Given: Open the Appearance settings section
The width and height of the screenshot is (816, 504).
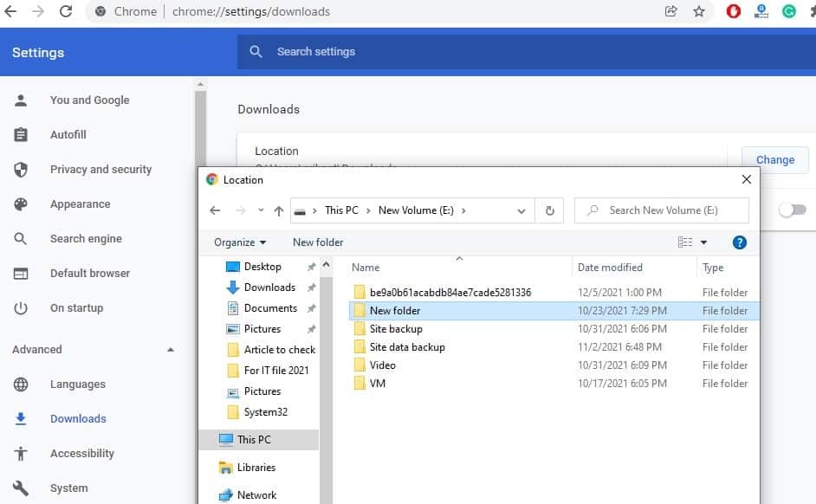Looking at the screenshot, I should 80,204.
